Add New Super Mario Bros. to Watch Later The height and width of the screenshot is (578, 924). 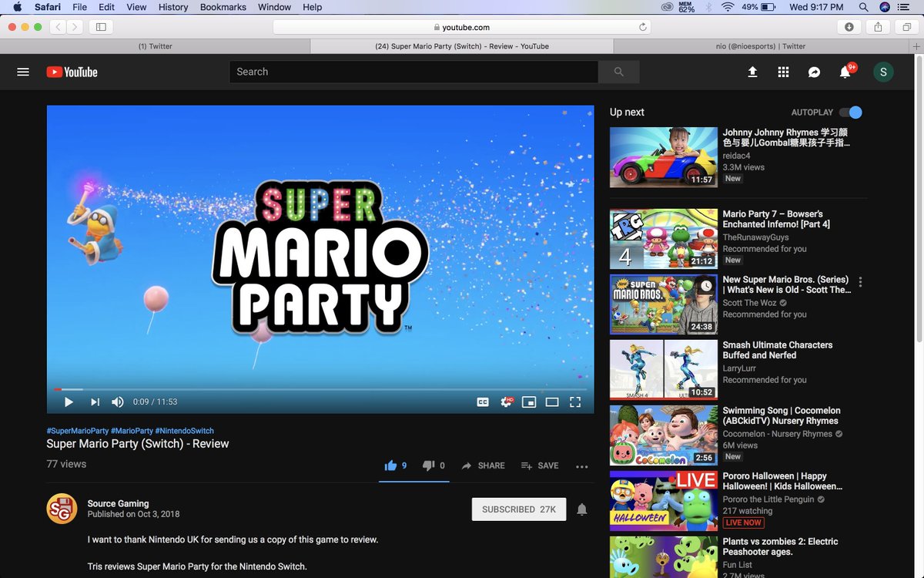(705, 287)
